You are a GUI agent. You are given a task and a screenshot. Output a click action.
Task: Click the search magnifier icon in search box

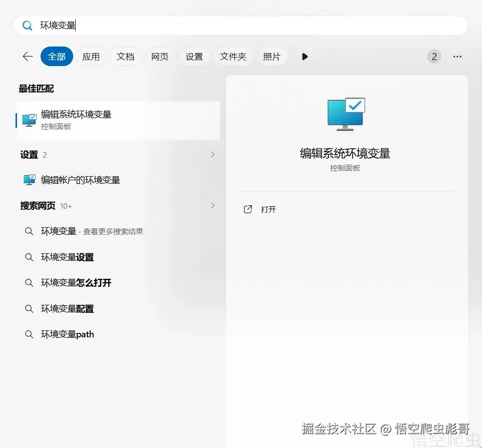point(28,26)
